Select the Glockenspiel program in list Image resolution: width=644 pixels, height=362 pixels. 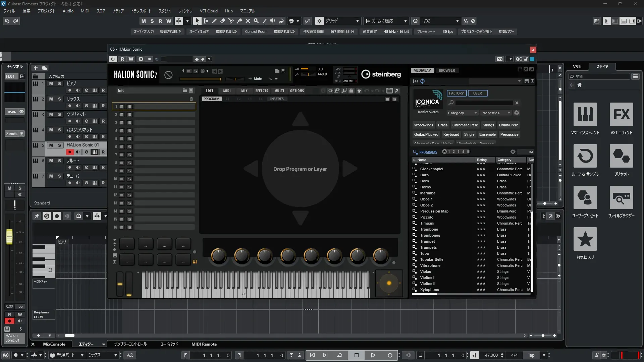[431, 169]
